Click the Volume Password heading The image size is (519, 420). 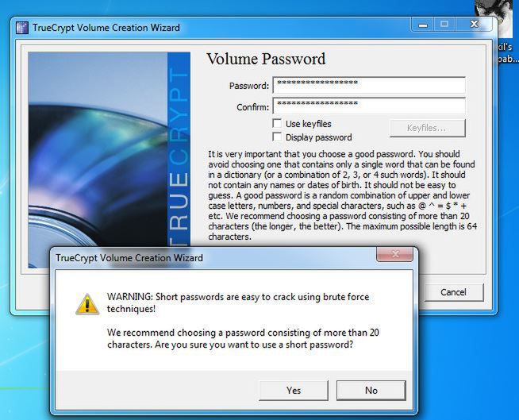pyautogui.click(x=266, y=59)
